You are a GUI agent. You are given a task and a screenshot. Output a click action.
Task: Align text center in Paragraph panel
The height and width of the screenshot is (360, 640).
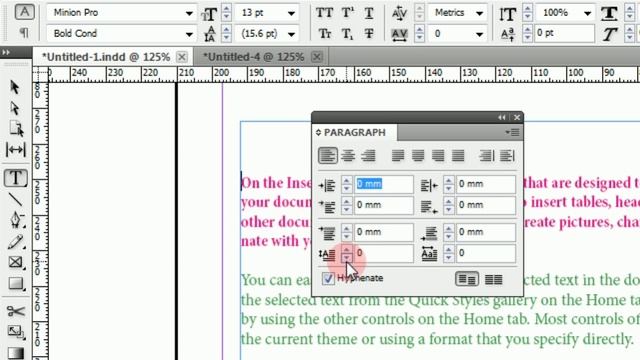pos(348,156)
